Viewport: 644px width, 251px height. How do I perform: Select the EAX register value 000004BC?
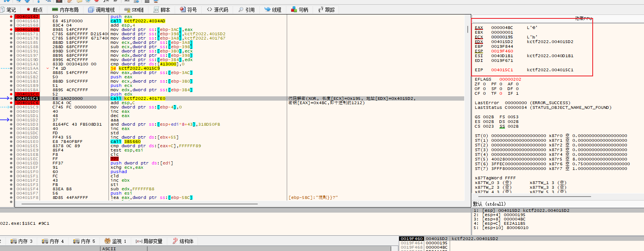point(502,28)
